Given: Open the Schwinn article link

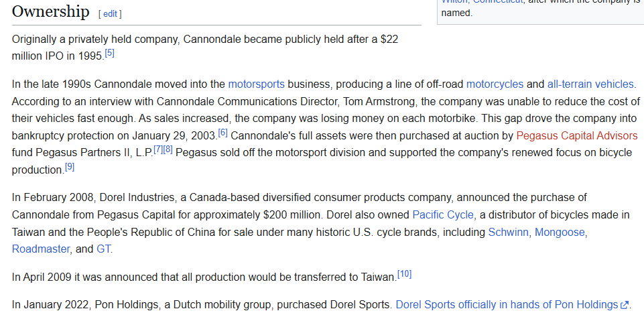Looking at the screenshot, I should (509, 232).
